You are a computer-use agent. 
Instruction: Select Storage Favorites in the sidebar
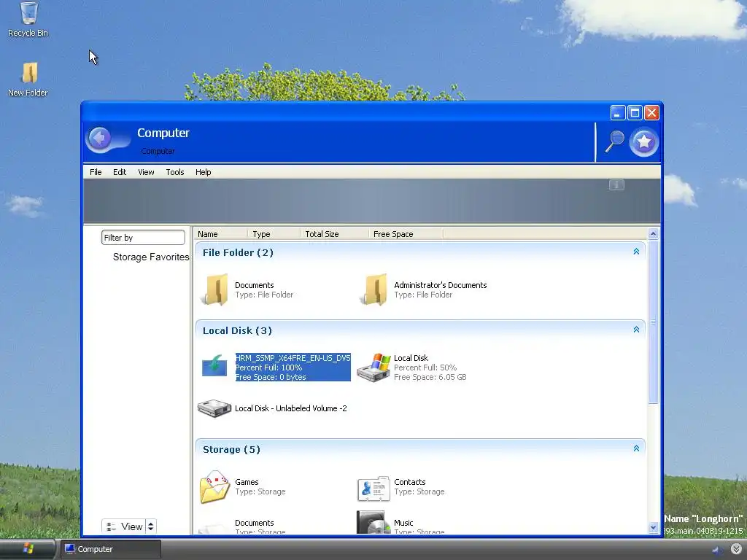pyautogui.click(x=151, y=257)
